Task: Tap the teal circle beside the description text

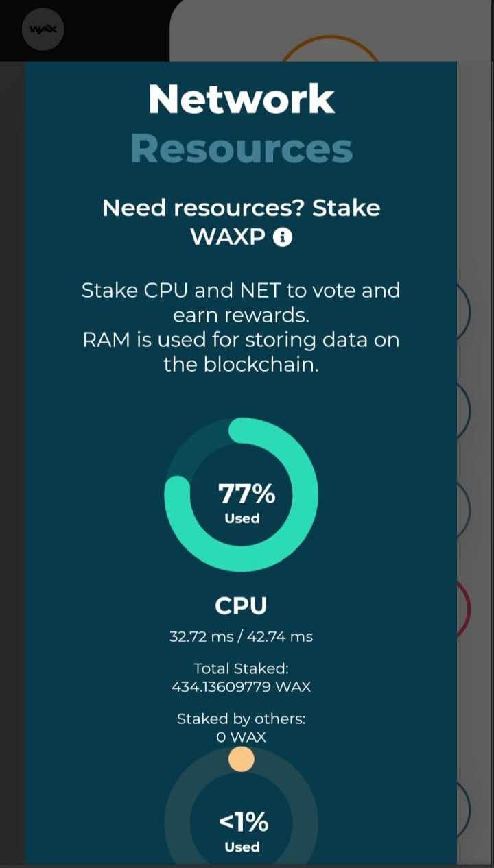Action: tap(464, 311)
